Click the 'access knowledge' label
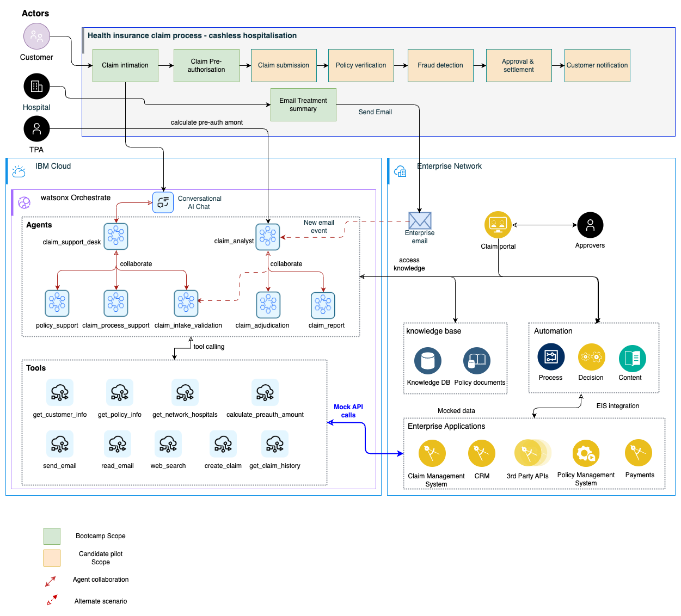 [x=409, y=264]
